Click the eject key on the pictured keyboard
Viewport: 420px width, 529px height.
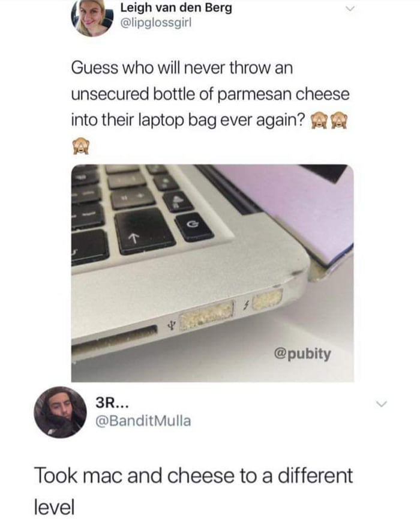178,201
